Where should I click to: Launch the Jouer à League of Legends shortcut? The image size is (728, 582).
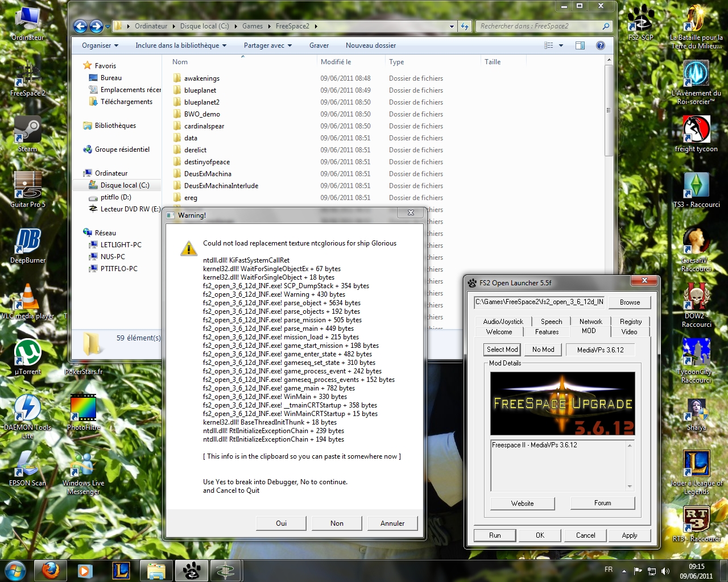tap(696, 473)
